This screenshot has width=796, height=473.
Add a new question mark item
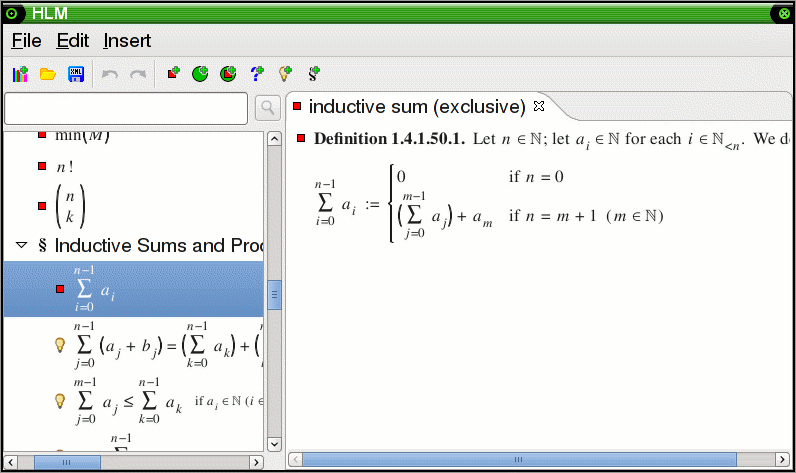tap(257, 74)
